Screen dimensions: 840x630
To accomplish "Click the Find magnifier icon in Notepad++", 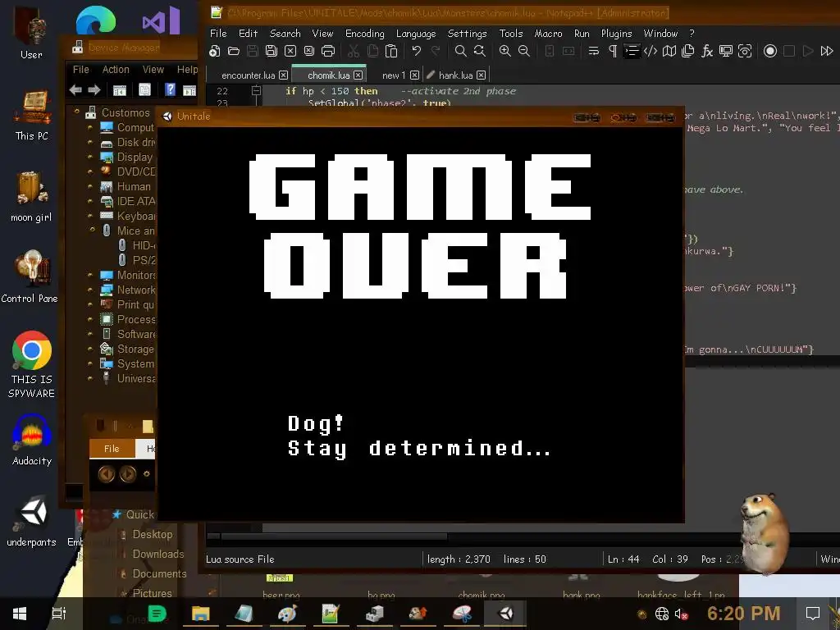I will click(460, 51).
